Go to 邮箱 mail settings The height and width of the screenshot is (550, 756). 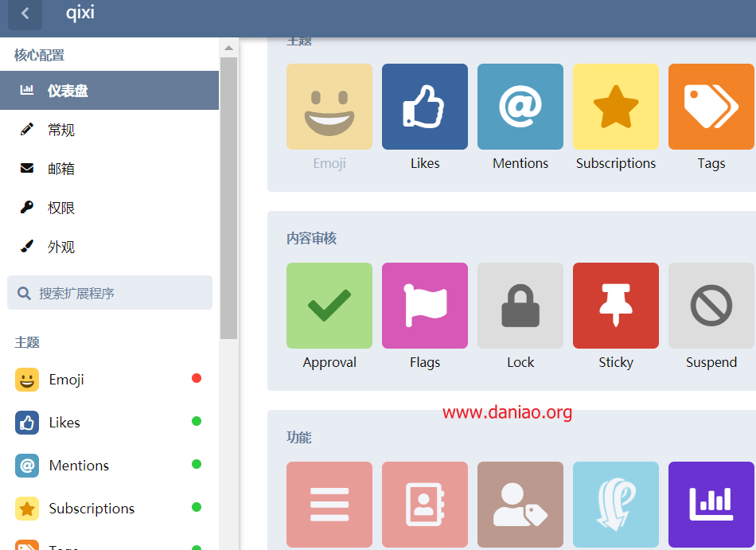(x=61, y=169)
